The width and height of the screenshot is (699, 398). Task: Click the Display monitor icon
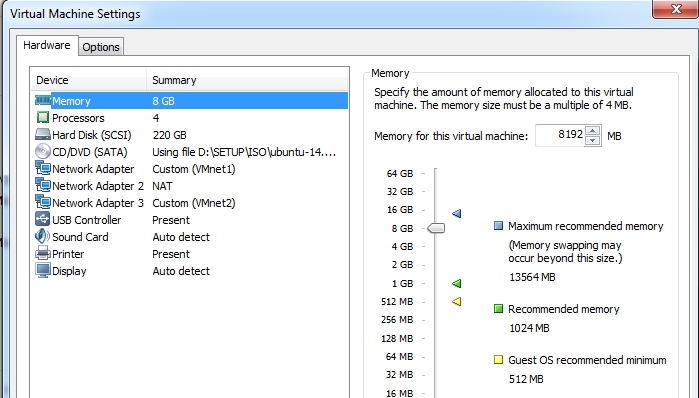coord(43,271)
